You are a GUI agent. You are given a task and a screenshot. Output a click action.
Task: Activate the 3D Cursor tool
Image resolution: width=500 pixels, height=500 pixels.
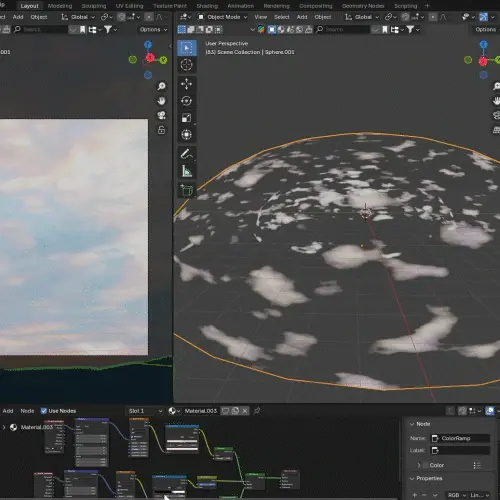click(x=186, y=65)
